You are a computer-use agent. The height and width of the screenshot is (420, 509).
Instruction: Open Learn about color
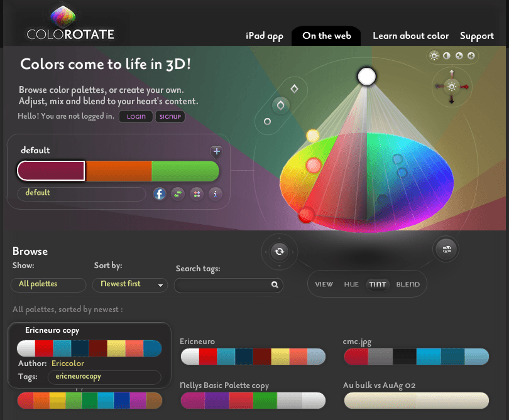click(410, 36)
